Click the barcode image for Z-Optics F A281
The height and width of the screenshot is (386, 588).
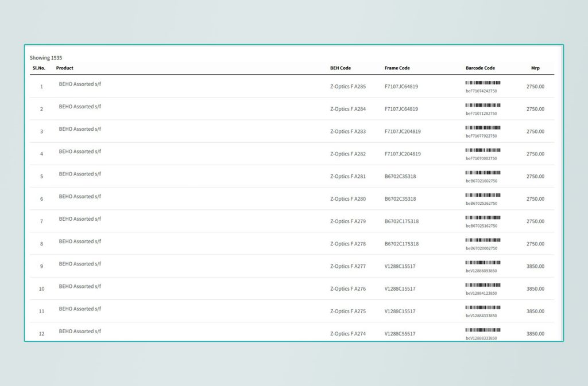click(483, 173)
